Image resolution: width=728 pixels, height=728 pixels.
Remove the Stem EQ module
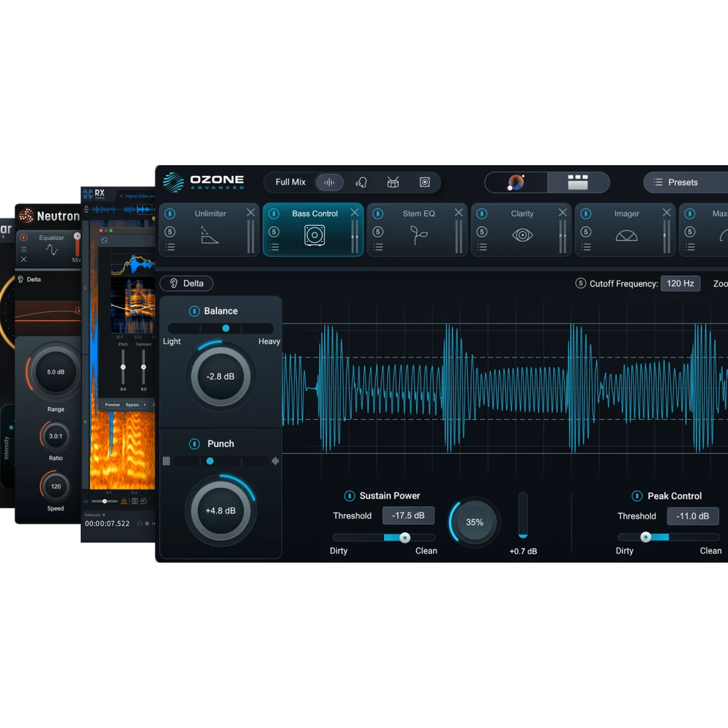point(459,212)
